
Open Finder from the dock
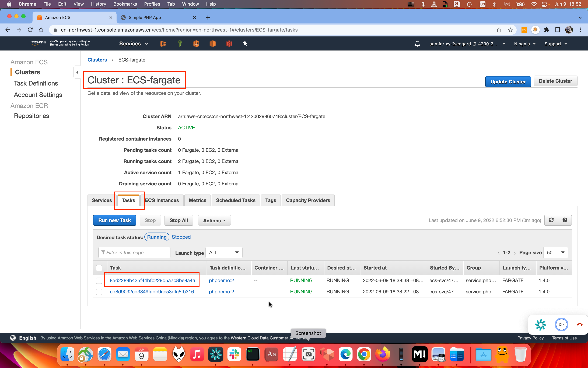click(67, 354)
